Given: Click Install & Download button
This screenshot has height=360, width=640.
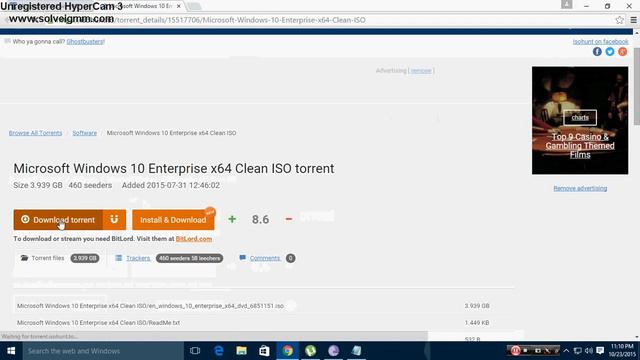Looking at the screenshot, I should pyautogui.click(x=173, y=220).
